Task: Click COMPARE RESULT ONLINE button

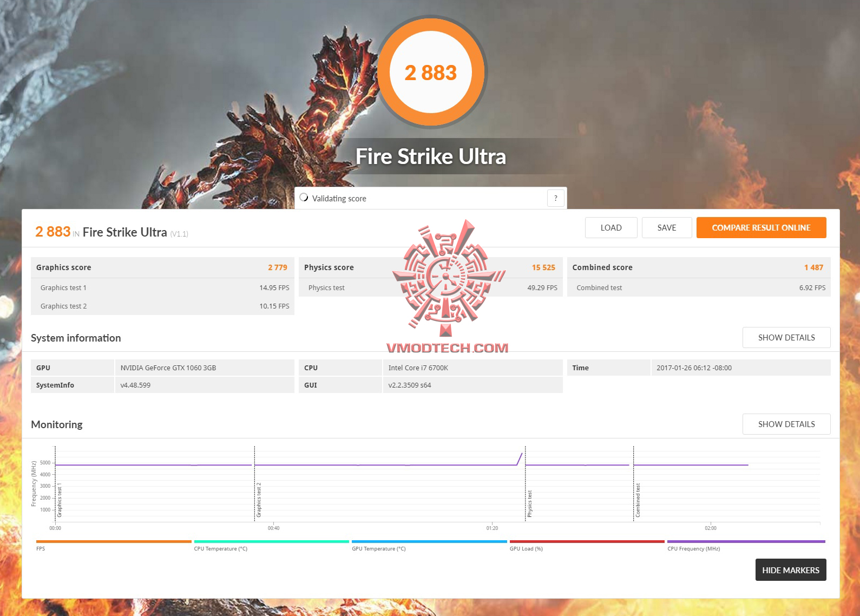Action: click(x=761, y=227)
